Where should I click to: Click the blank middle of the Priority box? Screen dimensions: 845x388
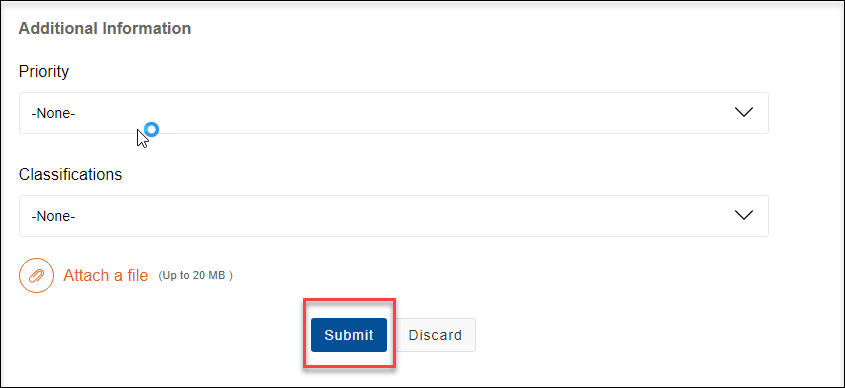point(394,113)
